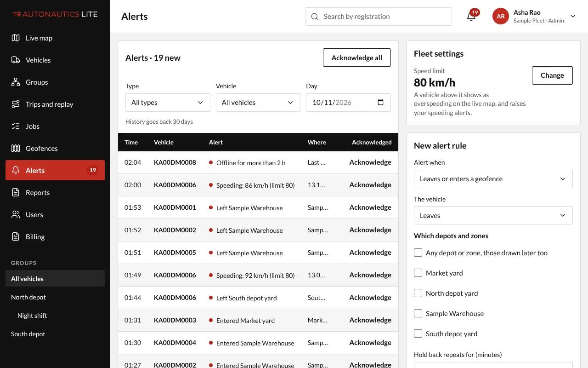This screenshot has height=368, width=588.
Task: Acknowledge the Speeding 92 km/h alert
Action: (x=370, y=275)
